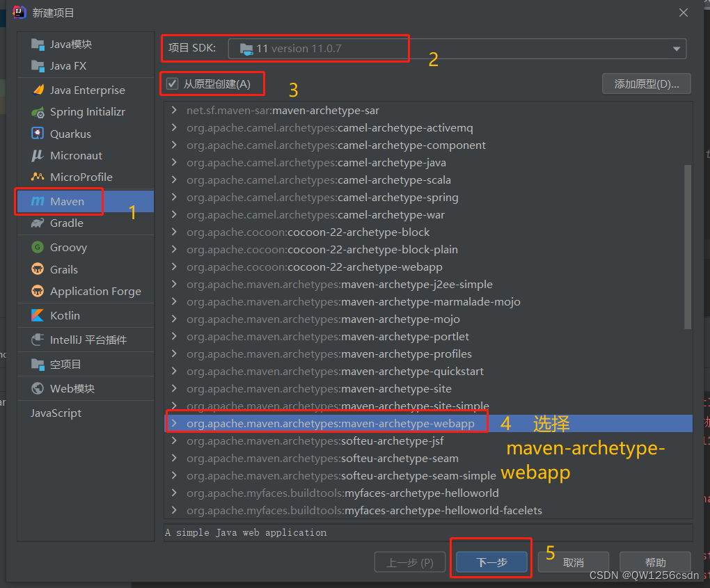Select cocoon-22-archetype-block-plain row
This screenshot has height=588, width=710.
coord(428,249)
